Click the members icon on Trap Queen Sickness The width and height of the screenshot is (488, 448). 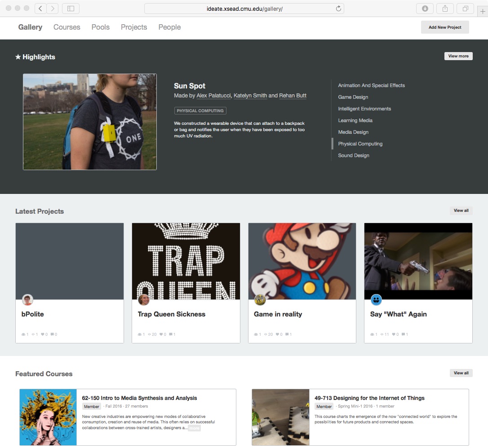(x=140, y=334)
